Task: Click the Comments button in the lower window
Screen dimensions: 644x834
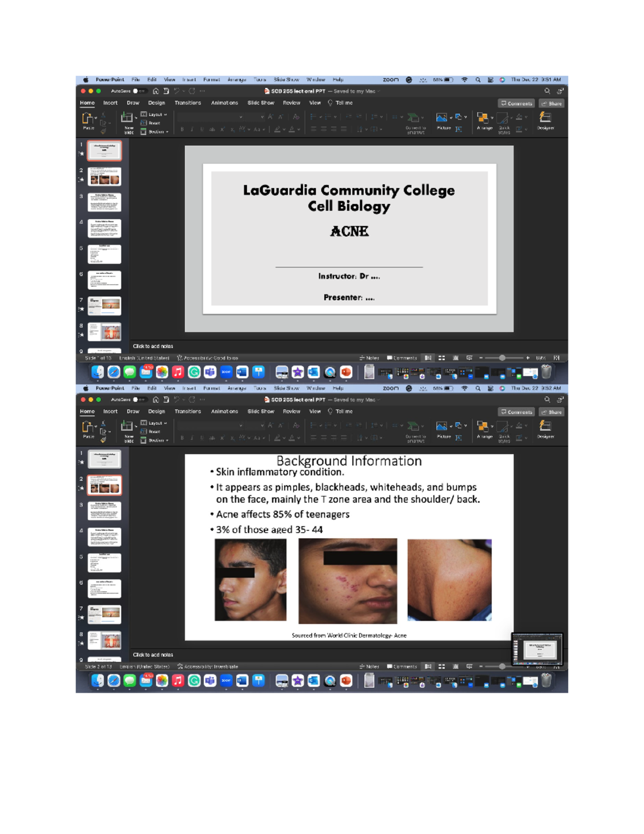Action: click(x=516, y=412)
